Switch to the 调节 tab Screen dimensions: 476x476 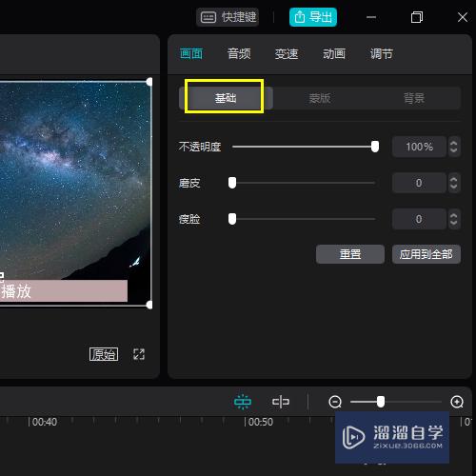pos(382,54)
